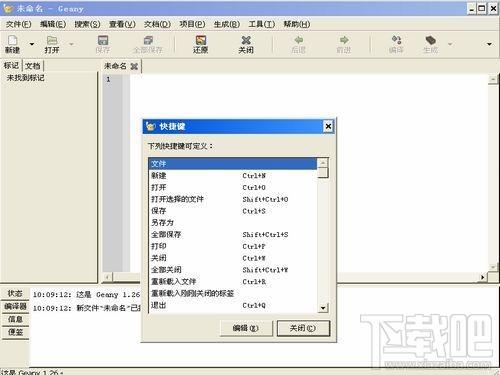Open the 工具(T) menu

pyautogui.click(x=262, y=24)
